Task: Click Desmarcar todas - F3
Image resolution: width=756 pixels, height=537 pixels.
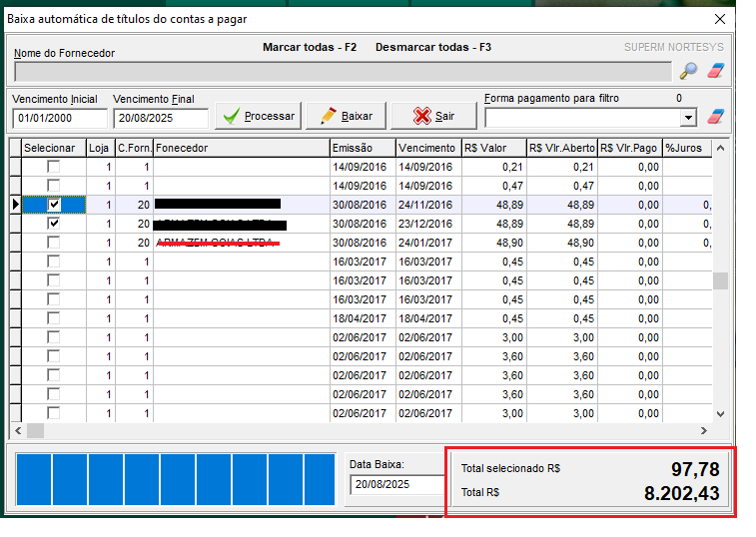Action: [x=432, y=47]
